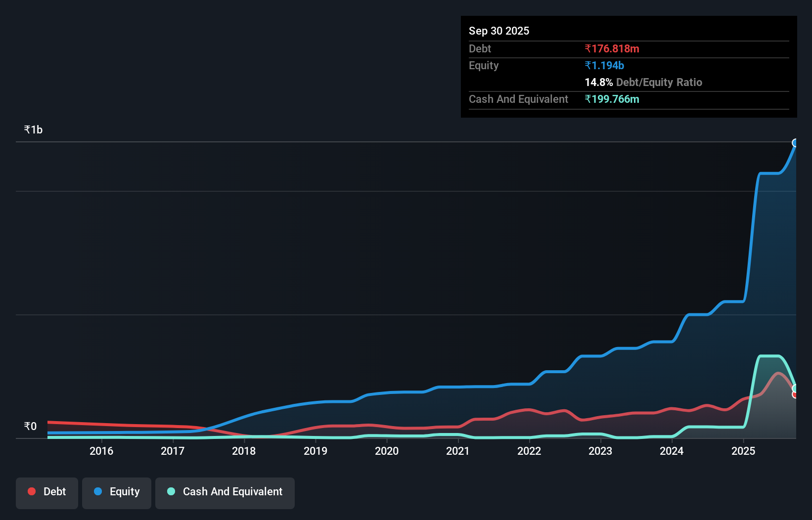Toggle the Cash And Equivalent series visibility
This screenshot has height=520, width=812.
point(225,492)
